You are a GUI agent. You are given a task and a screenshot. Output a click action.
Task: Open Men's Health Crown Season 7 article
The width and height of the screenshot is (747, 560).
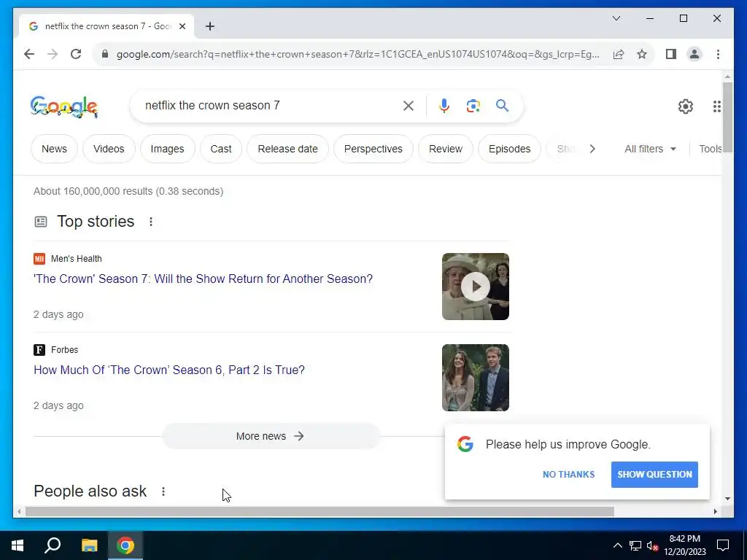coord(203,279)
